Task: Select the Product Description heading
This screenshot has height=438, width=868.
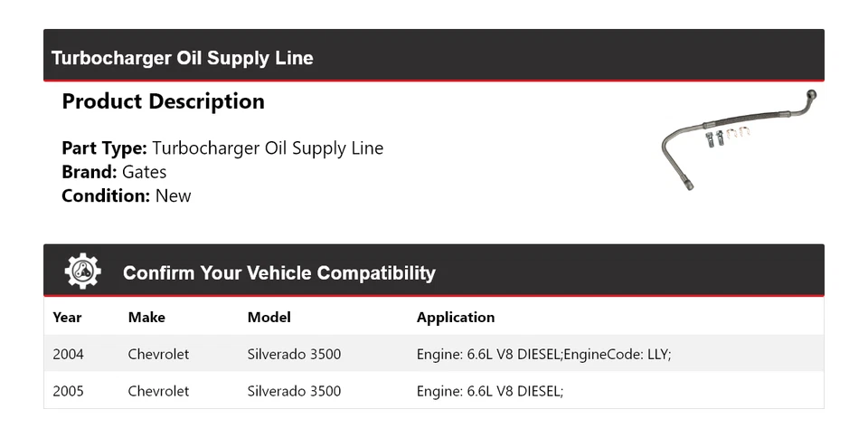Action: click(163, 101)
